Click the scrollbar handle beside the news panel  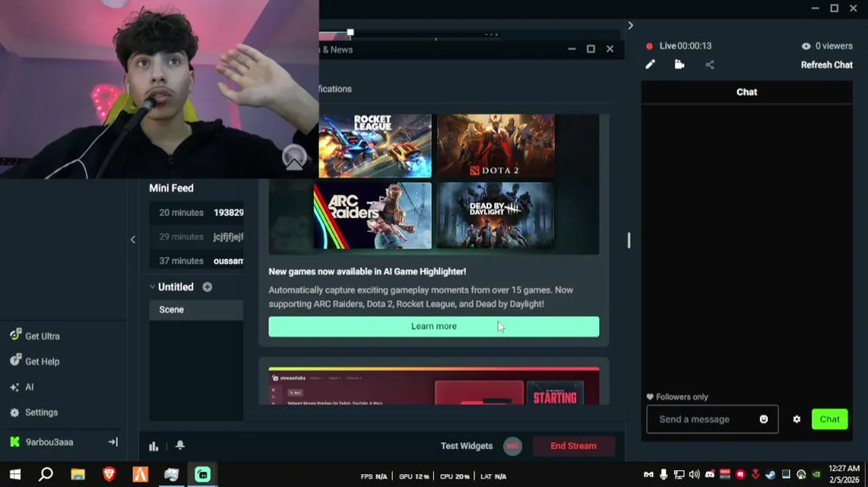click(x=629, y=240)
